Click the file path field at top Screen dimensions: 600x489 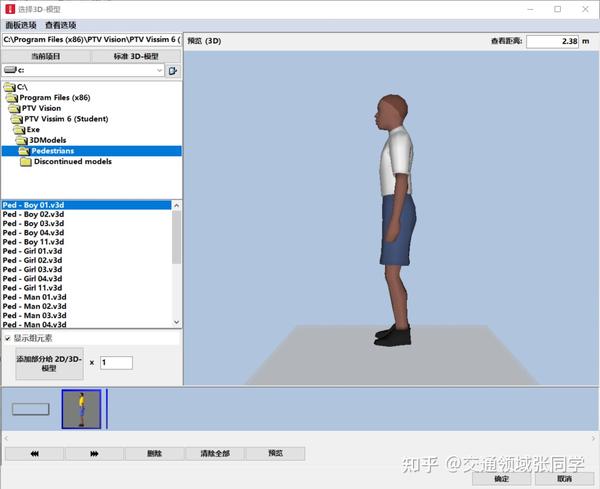91,39
